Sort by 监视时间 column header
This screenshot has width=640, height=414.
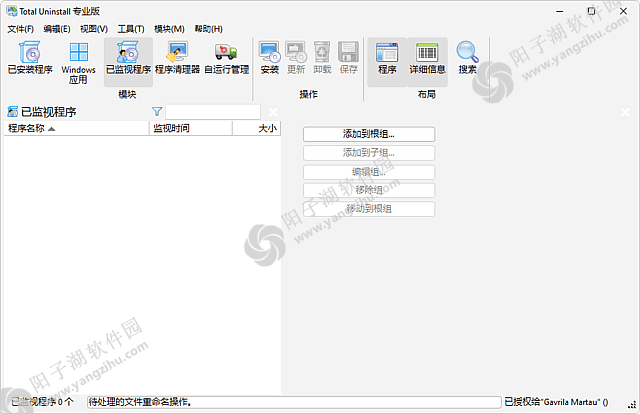coord(191,129)
